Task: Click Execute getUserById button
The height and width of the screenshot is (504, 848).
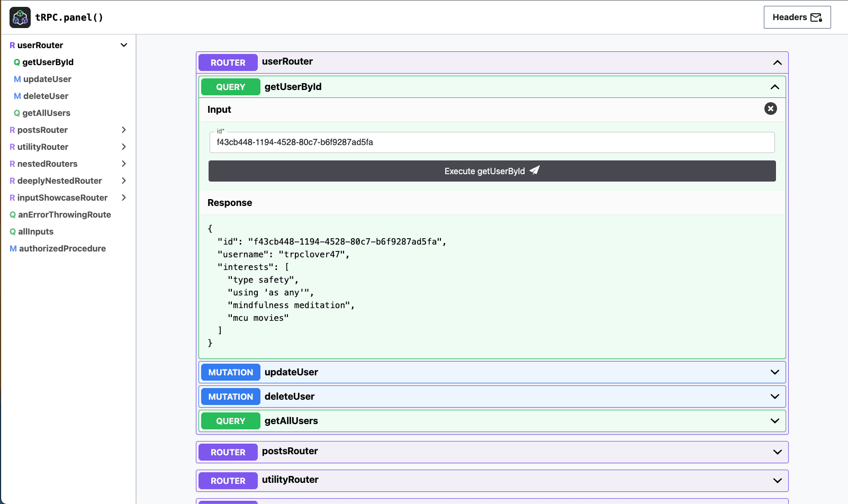Action: click(492, 171)
